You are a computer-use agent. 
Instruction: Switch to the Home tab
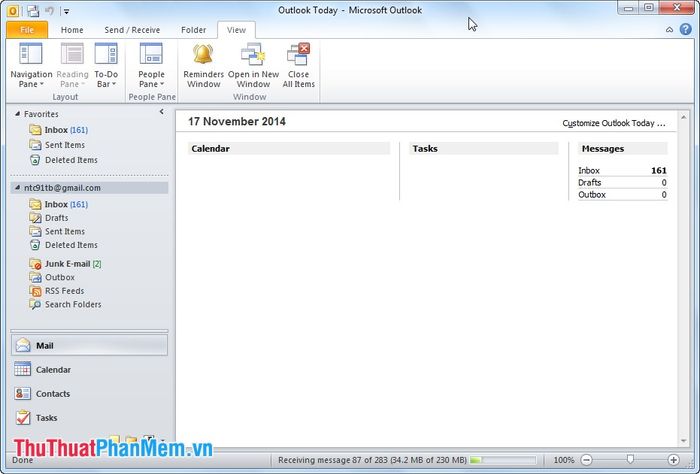click(72, 30)
